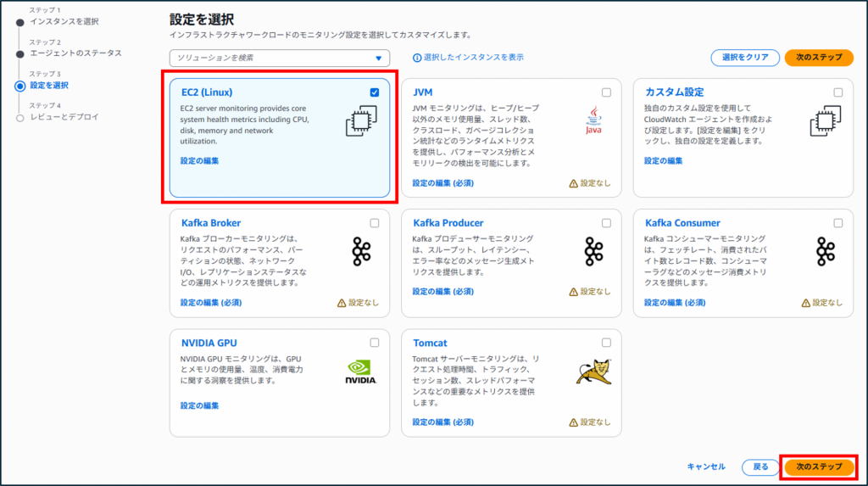868x486 pixels.
Task: Click the custom settings chip icon
Action: 825,121
